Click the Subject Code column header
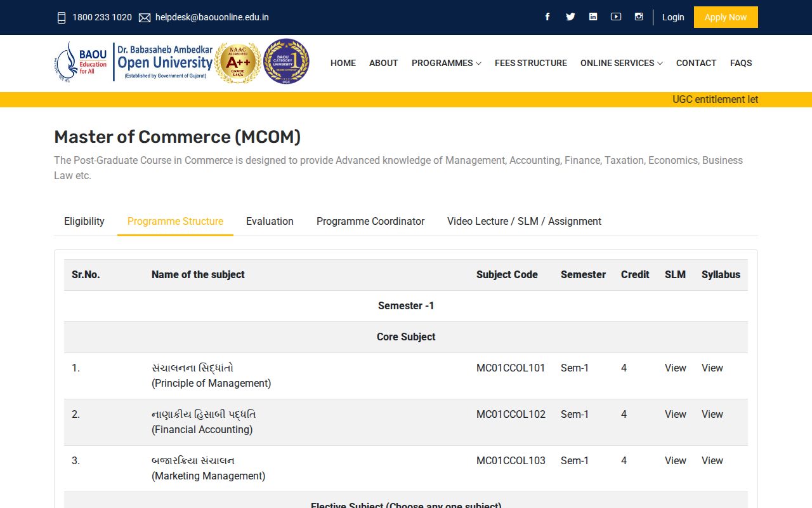The image size is (812, 508). pyautogui.click(x=507, y=275)
